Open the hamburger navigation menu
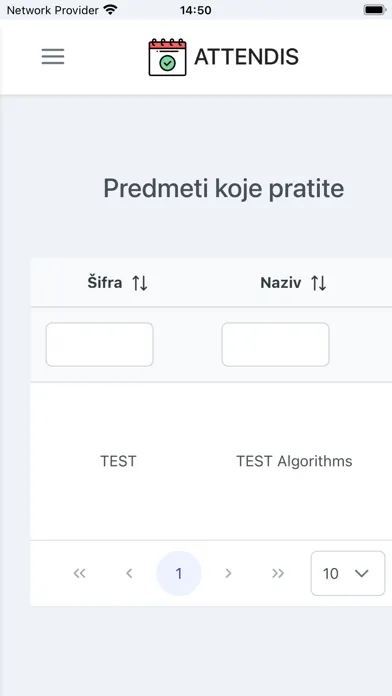The image size is (392, 696). click(53, 56)
